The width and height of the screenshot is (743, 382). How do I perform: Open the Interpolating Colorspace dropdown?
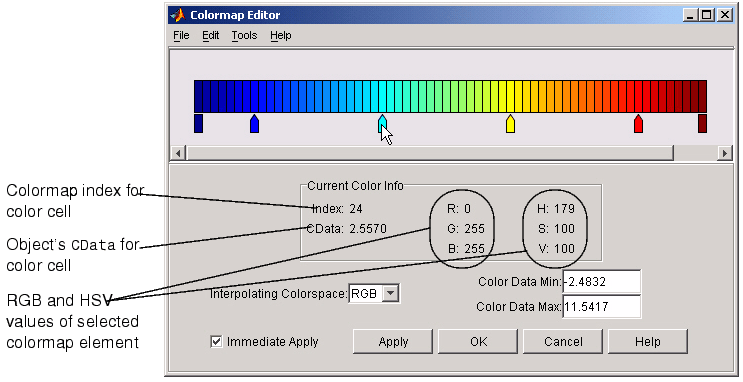tap(390, 293)
